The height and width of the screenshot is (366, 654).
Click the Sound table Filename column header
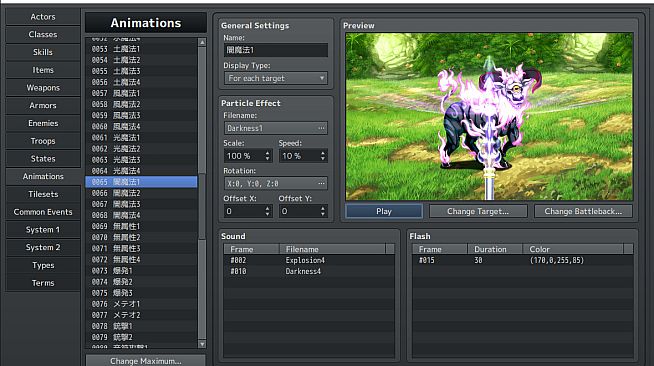click(332, 249)
